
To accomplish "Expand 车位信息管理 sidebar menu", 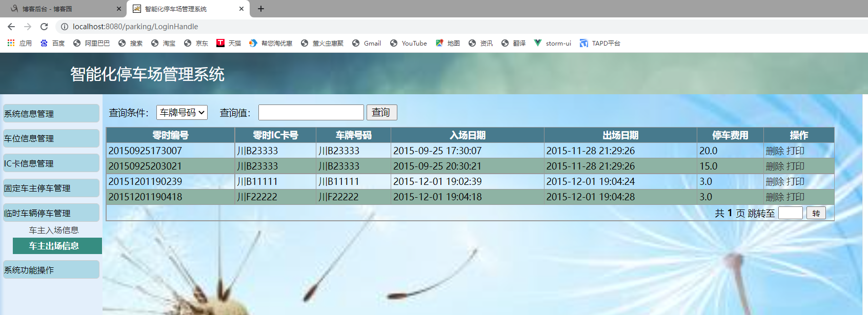I will [x=51, y=138].
